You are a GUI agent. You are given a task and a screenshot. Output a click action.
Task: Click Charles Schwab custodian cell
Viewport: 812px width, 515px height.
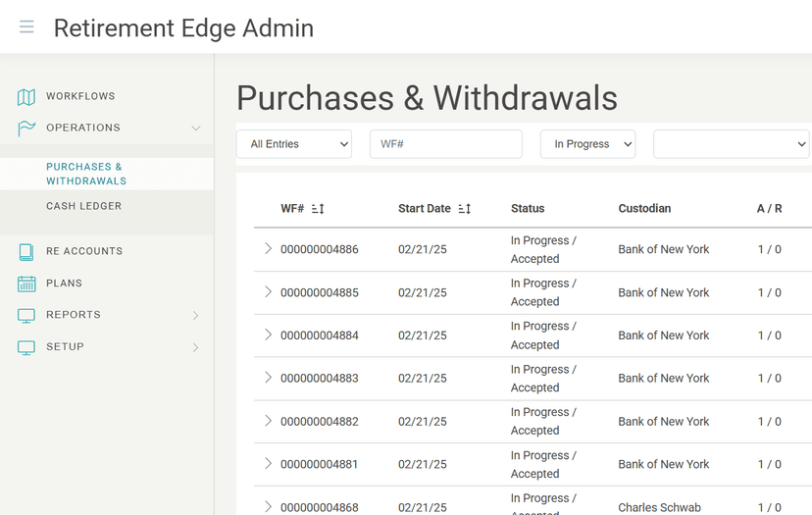(x=659, y=508)
